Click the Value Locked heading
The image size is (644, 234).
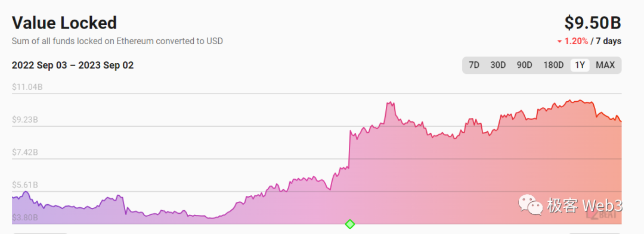coord(64,23)
